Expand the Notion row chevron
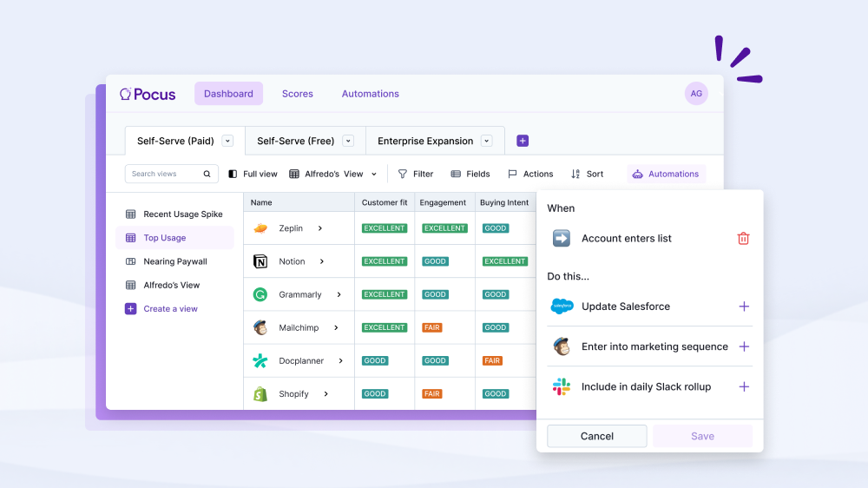This screenshot has height=488, width=868. [322, 261]
